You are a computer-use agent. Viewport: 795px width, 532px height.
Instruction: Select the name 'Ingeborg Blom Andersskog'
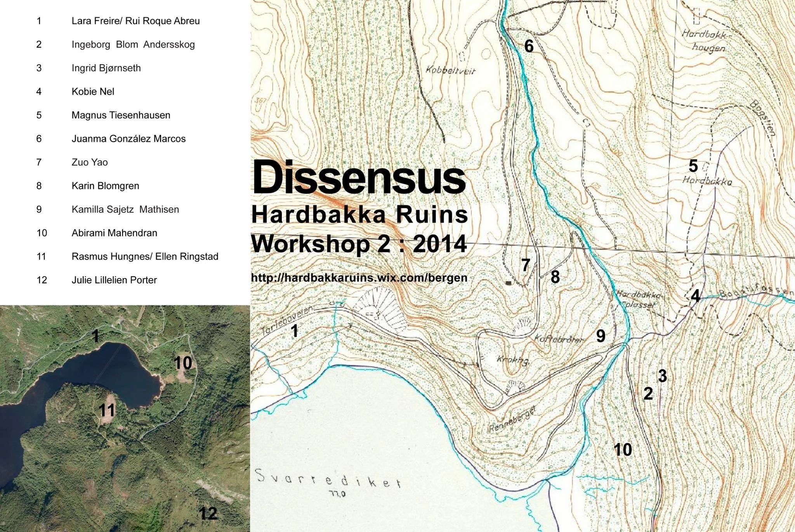coord(133,45)
